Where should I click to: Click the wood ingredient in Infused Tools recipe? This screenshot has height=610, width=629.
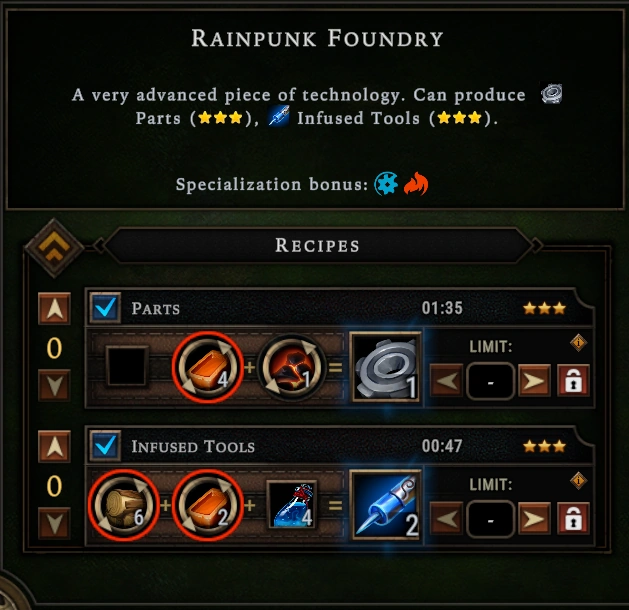point(124,505)
